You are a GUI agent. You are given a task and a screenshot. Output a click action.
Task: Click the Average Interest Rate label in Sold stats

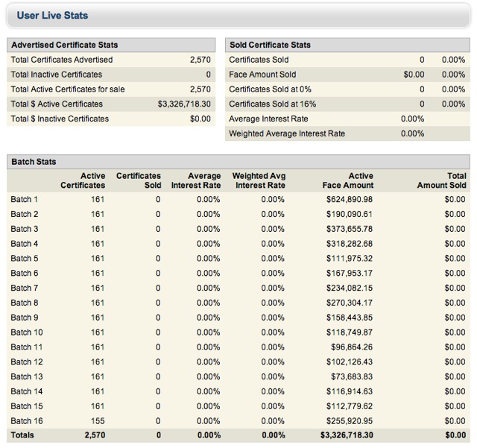pyautogui.click(x=268, y=119)
